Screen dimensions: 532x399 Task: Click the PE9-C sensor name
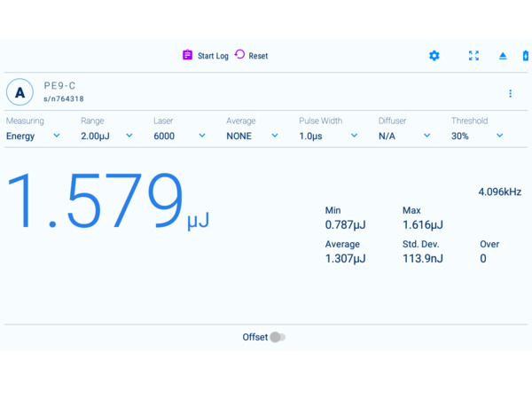(x=60, y=86)
